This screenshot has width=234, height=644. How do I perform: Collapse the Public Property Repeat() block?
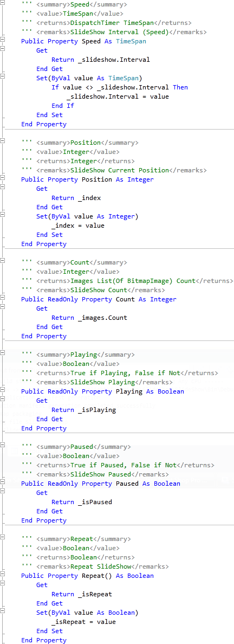(x=2, y=574)
